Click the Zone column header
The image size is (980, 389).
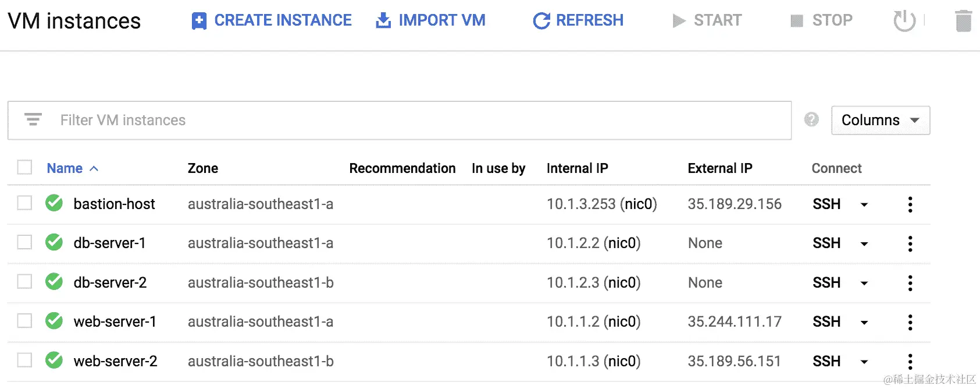(203, 168)
